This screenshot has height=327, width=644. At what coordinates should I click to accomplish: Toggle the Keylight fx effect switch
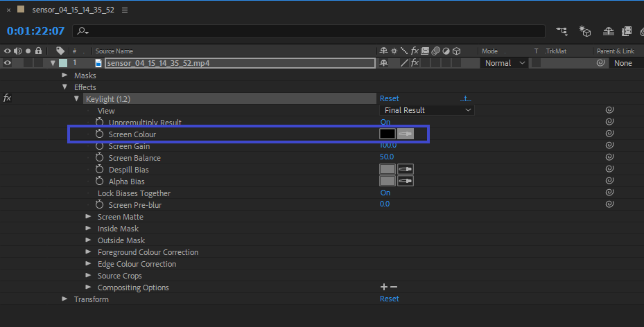7,98
